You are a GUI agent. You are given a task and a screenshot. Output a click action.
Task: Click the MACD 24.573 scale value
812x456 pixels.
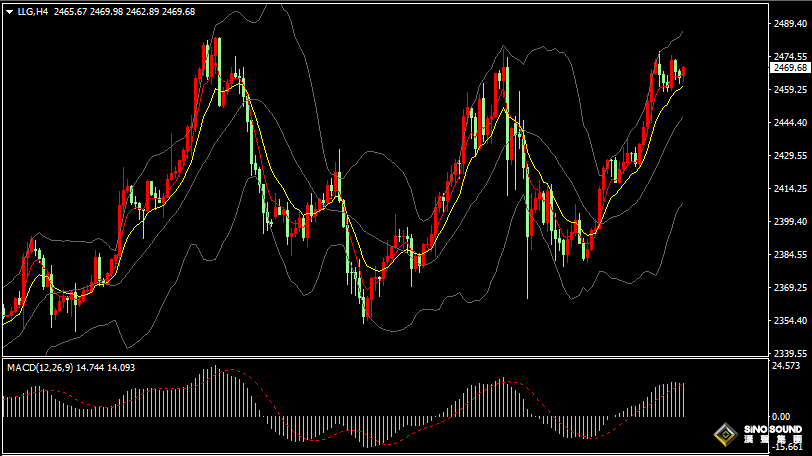tap(788, 366)
